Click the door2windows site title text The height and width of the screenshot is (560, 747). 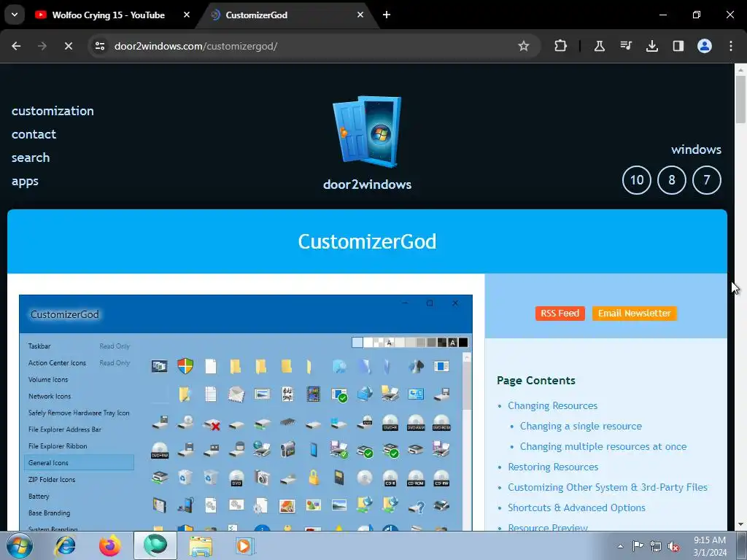[368, 184]
